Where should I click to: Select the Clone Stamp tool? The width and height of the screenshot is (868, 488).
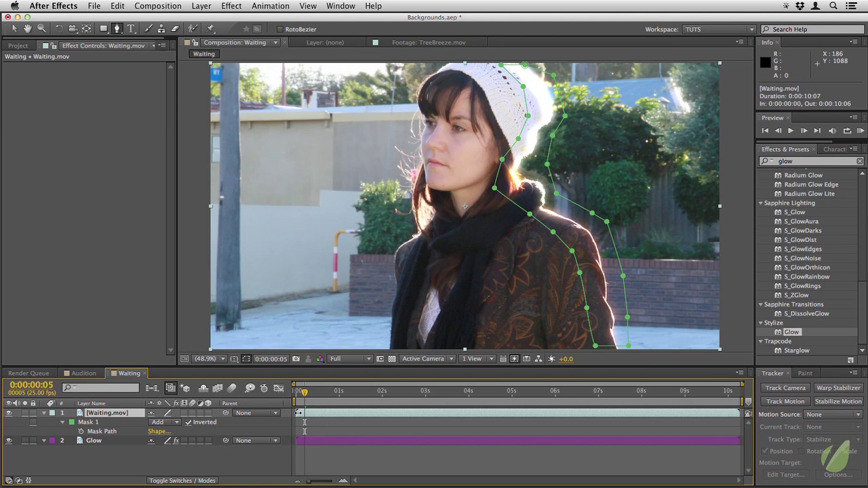161,28
